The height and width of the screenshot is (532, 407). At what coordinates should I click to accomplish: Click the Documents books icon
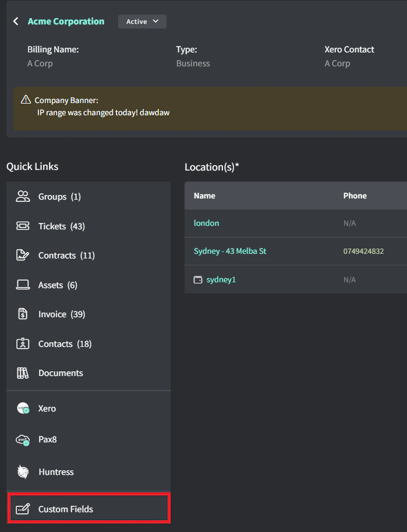pos(23,373)
